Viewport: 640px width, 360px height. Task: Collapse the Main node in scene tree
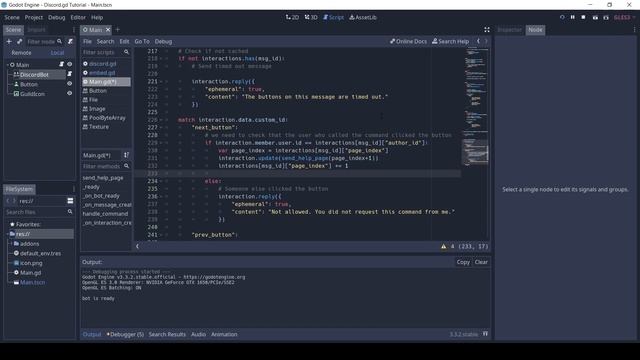tap(8, 65)
